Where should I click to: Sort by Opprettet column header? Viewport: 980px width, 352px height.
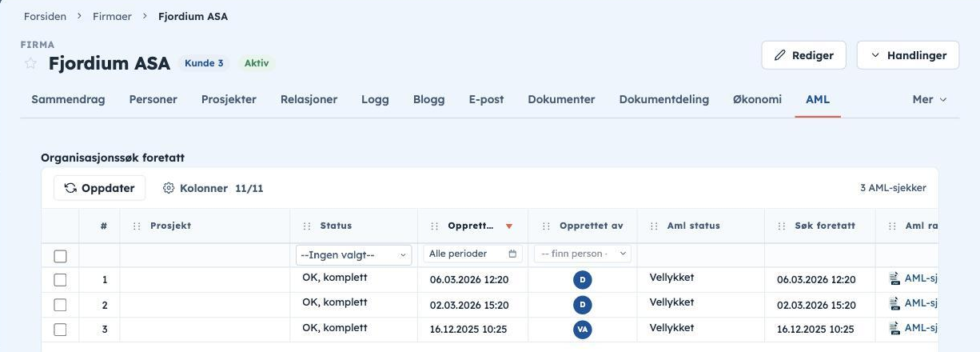470,226
